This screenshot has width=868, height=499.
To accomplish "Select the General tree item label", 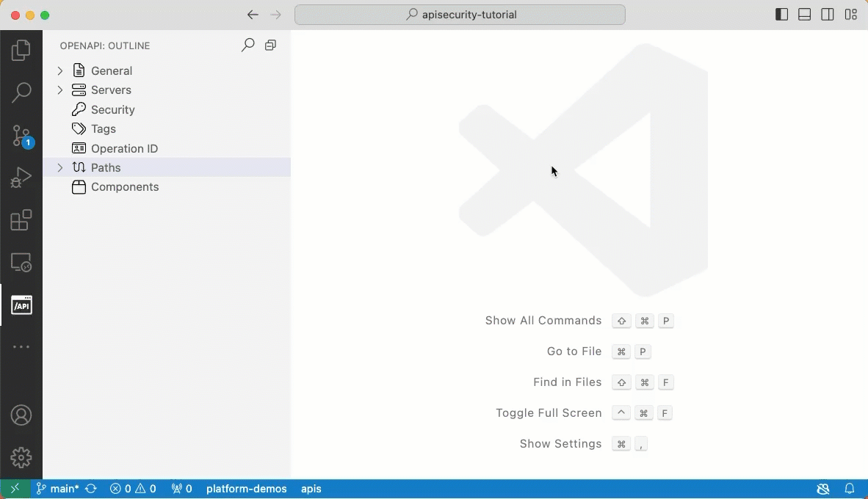I will (112, 70).
